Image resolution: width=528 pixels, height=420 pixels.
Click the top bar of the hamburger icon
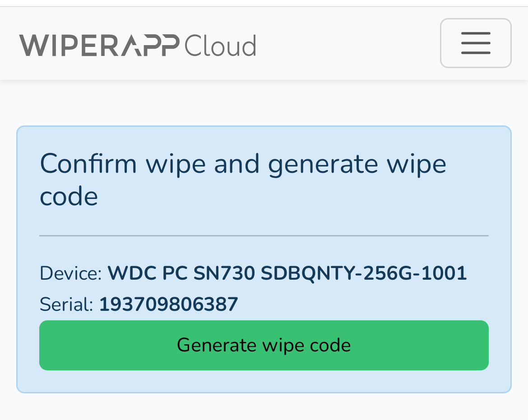(476, 33)
